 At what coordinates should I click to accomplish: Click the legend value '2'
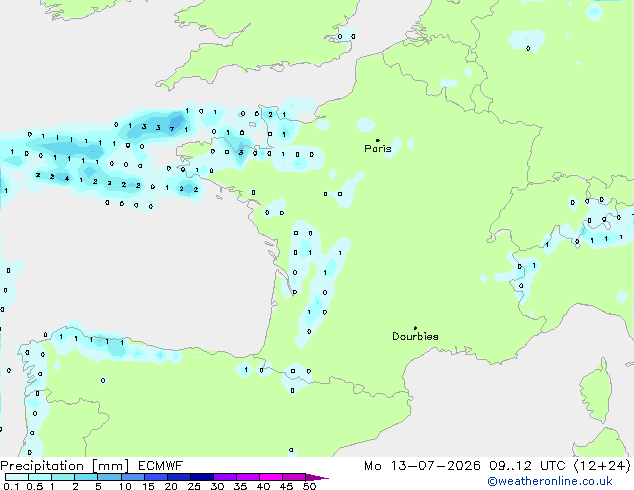[x=75, y=486]
